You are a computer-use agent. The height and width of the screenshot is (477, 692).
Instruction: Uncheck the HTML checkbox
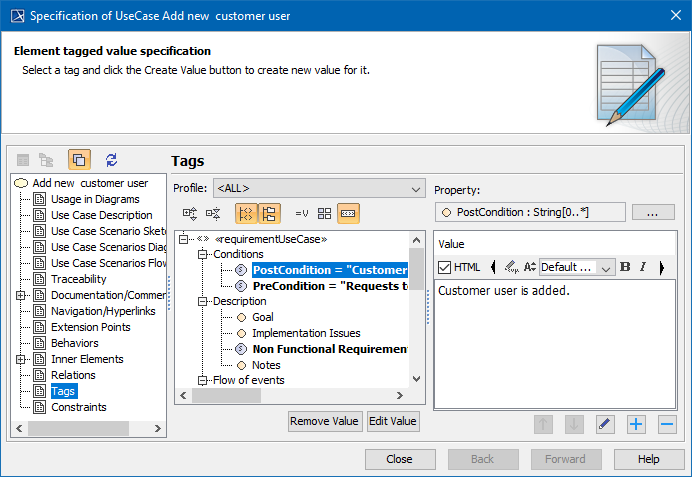tap(445, 267)
